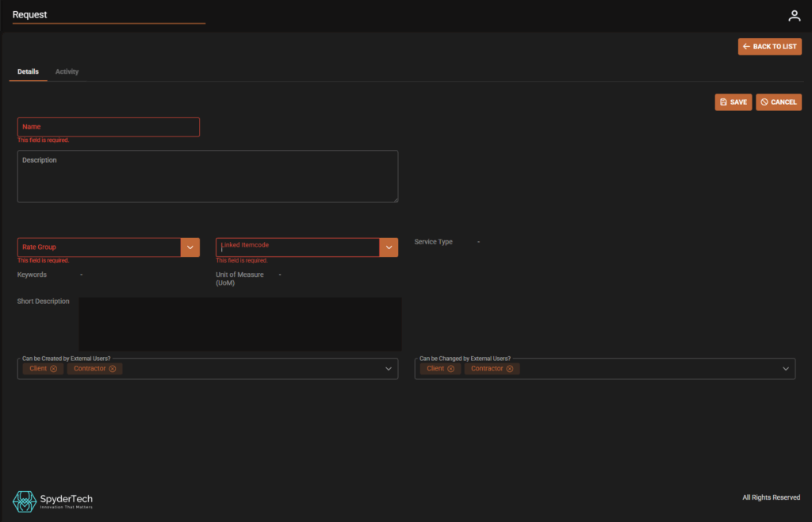Focus the Name input field
This screenshot has height=522, width=812.
(108, 127)
